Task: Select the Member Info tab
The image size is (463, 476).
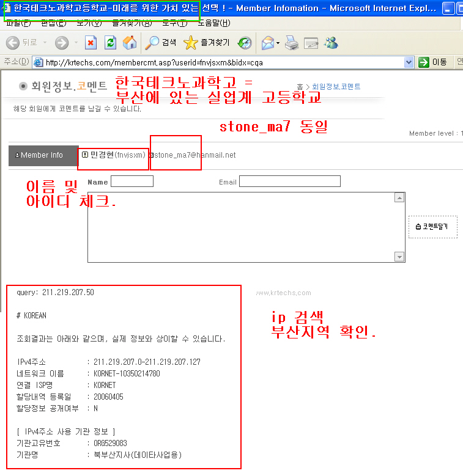Action: 43,155
